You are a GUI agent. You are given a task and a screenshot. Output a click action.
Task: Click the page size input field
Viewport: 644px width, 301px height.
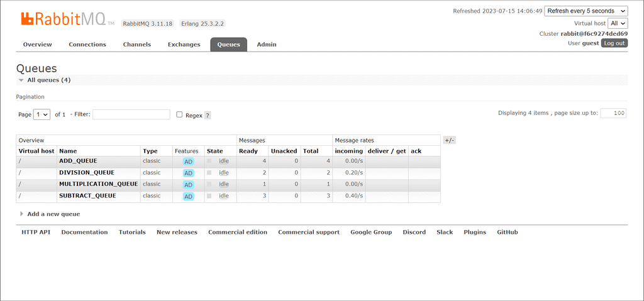click(613, 113)
